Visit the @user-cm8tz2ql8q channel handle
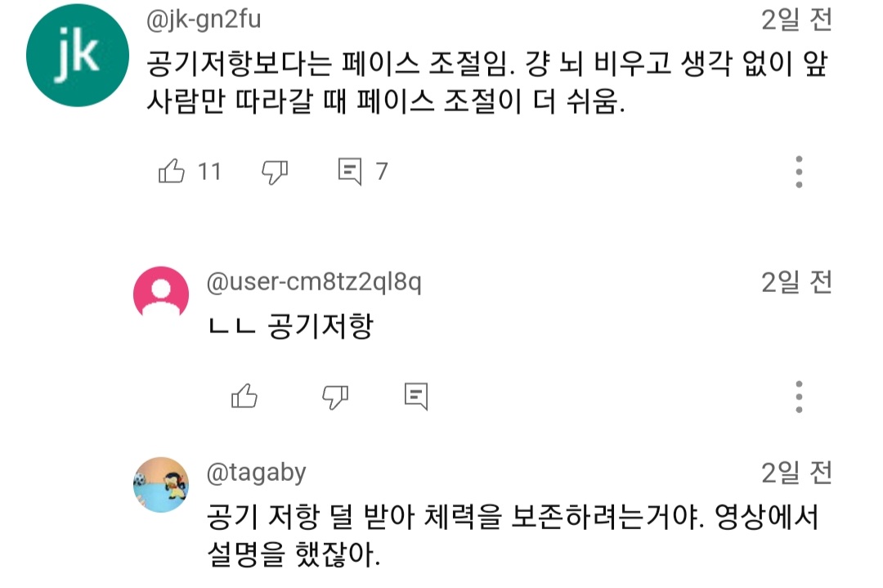This screenshot has height=588, width=883. (315, 283)
